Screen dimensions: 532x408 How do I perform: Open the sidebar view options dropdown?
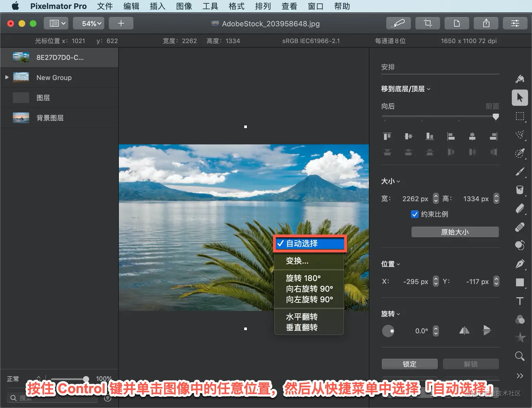[x=56, y=23]
